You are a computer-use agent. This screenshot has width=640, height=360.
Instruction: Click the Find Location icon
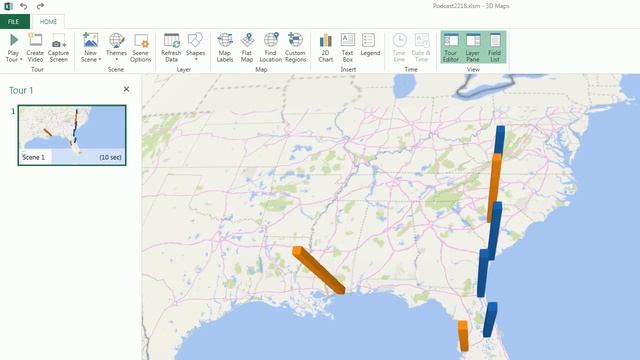click(x=271, y=41)
